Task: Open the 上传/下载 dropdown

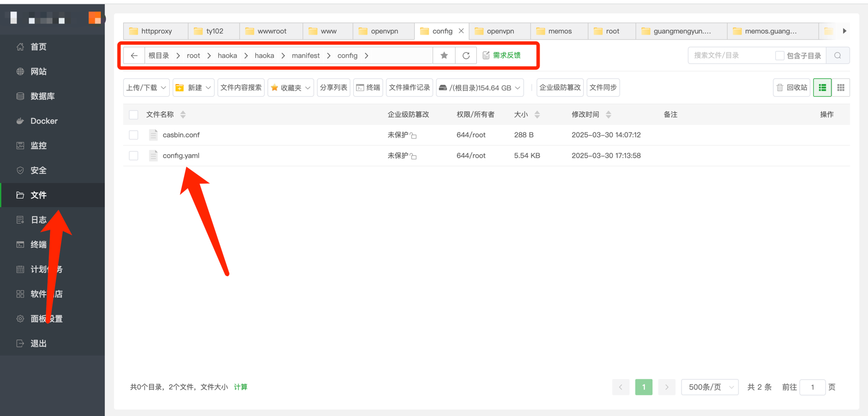Action: (x=146, y=87)
